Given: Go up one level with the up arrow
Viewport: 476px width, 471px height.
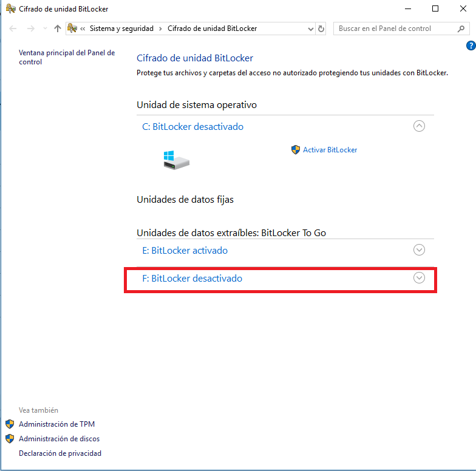Looking at the screenshot, I should (58, 29).
